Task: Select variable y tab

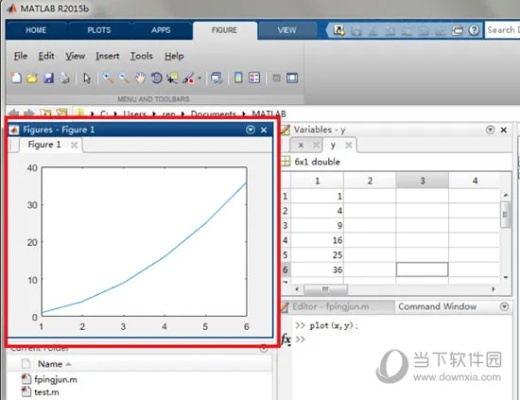Action: [333, 145]
